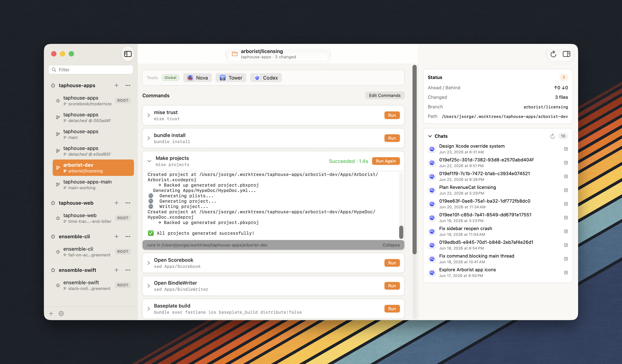Expand the mise trust command
The image size is (622, 364).
[149, 115]
